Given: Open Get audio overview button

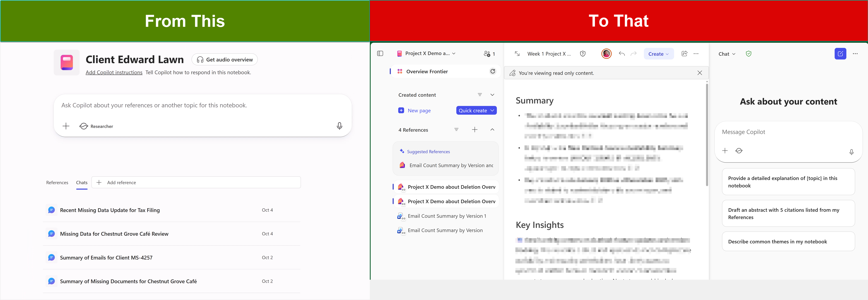Looking at the screenshot, I should [x=224, y=60].
